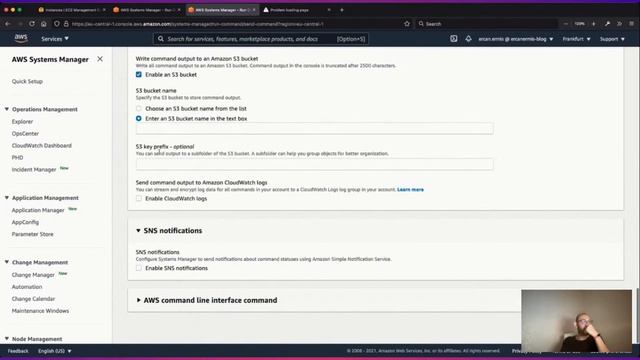Open Quick Setup in the sidebar
640x360 pixels.
[x=27, y=81]
